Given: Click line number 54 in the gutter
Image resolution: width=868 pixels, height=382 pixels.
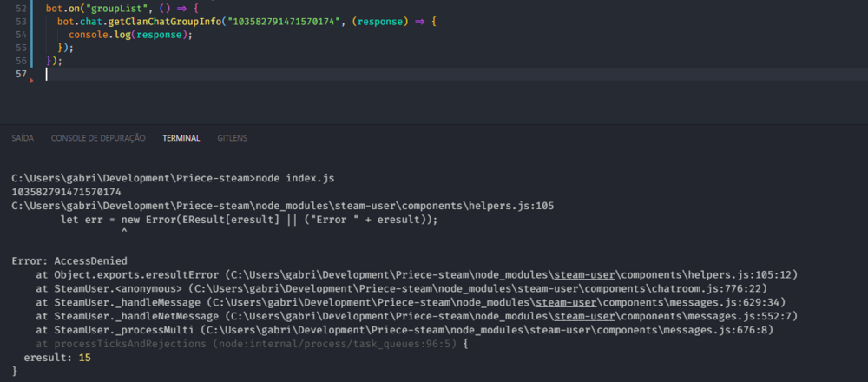Looking at the screenshot, I should pyautogui.click(x=22, y=34).
